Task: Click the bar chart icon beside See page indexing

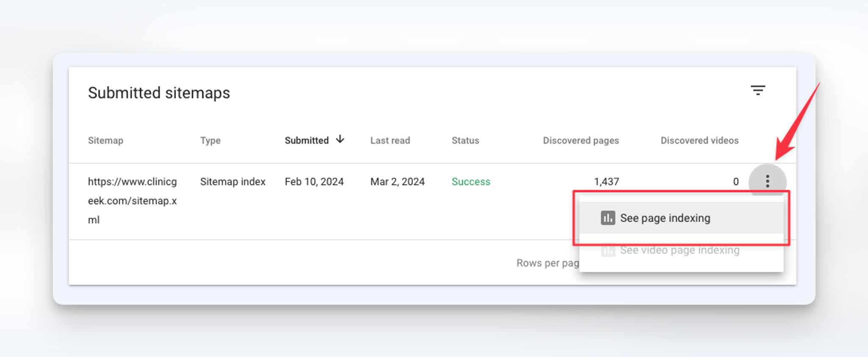Action: 608,218
